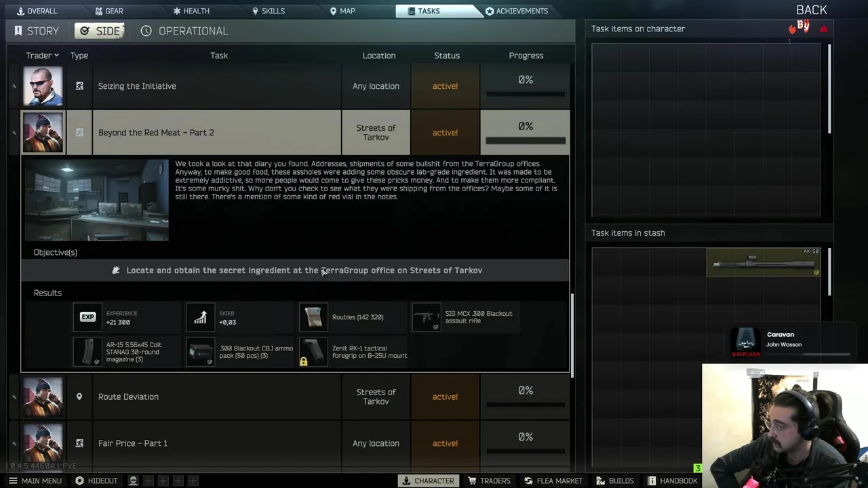Click trader portrait for Beyond the Red Meat
The image size is (868, 488).
tap(43, 132)
